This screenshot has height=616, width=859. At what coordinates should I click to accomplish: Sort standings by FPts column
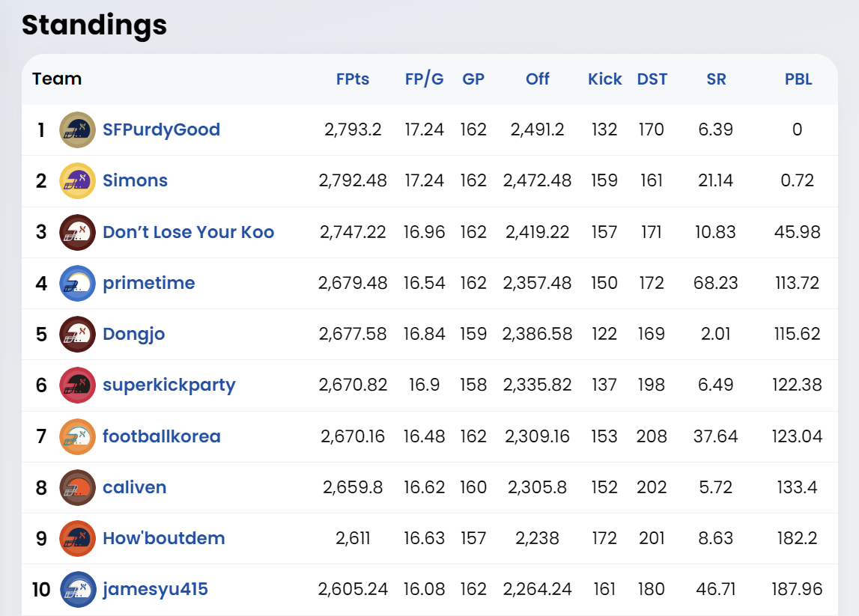(353, 79)
